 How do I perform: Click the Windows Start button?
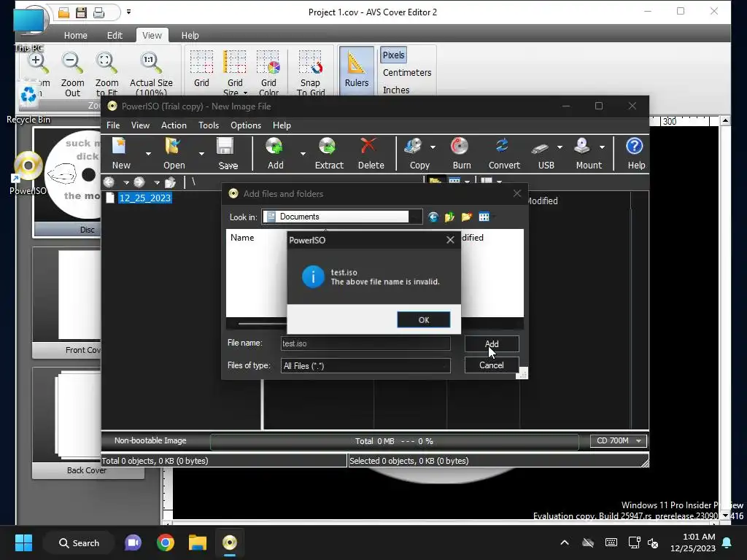[x=23, y=542]
